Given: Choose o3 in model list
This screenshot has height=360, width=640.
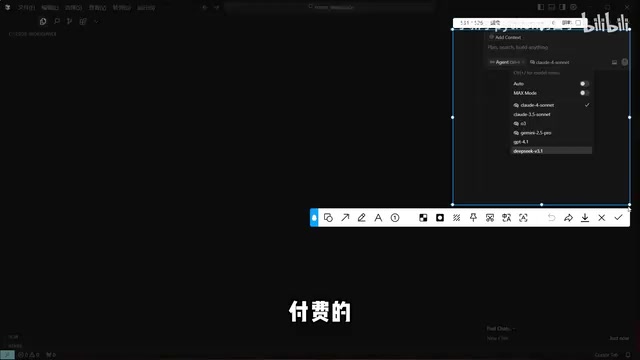Looking at the screenshot, I should pyautogui.click(x=551, y=123).
